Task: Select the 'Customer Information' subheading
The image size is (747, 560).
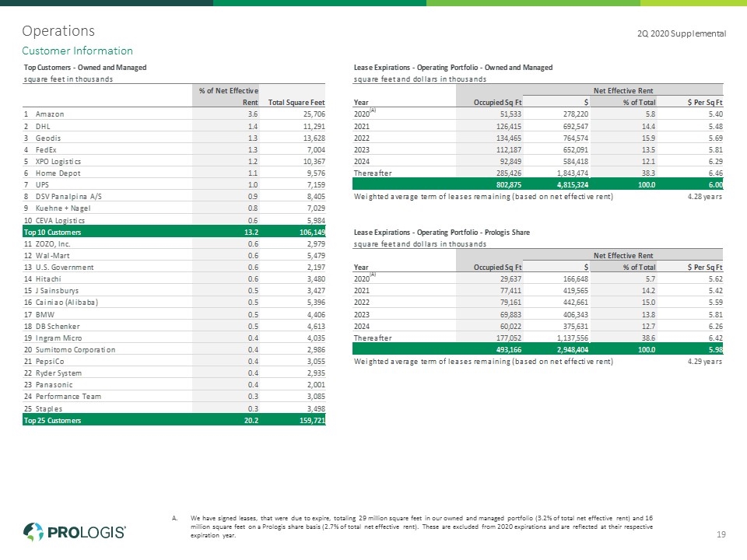Action: pos(77,51)
